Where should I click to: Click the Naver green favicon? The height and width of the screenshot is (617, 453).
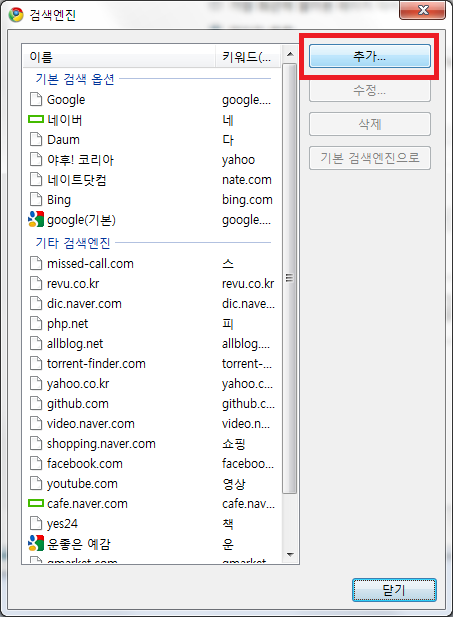[x=36, y=119]
